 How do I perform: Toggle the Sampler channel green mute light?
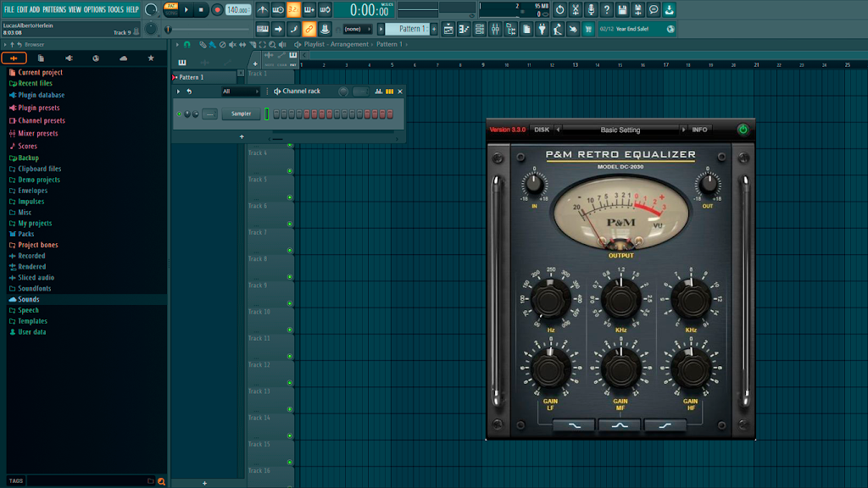click(x=180, y=114)
